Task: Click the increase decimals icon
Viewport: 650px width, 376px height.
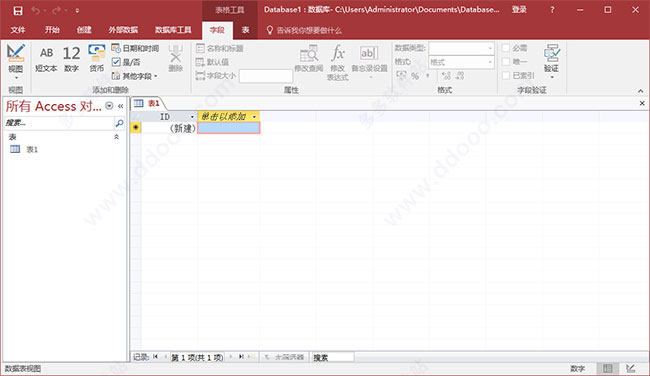Action: click(x=446, y=76)
